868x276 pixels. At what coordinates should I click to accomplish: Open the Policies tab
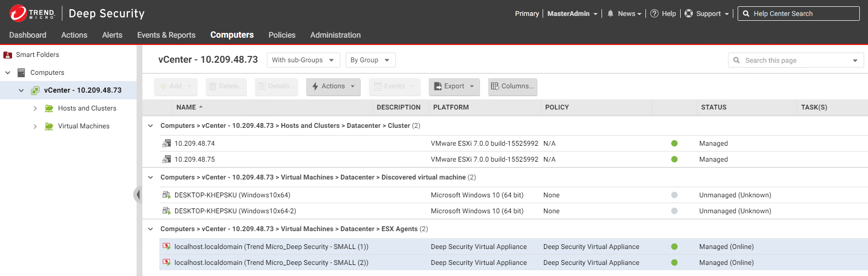pyautogui.click(x=282, y=35)
